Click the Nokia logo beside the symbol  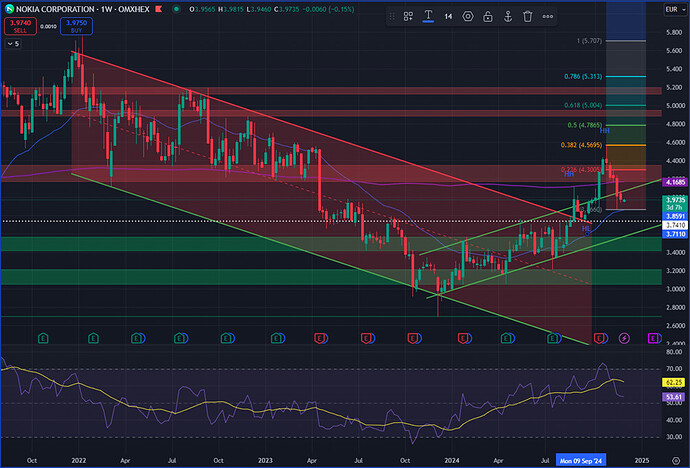point(9,9)
